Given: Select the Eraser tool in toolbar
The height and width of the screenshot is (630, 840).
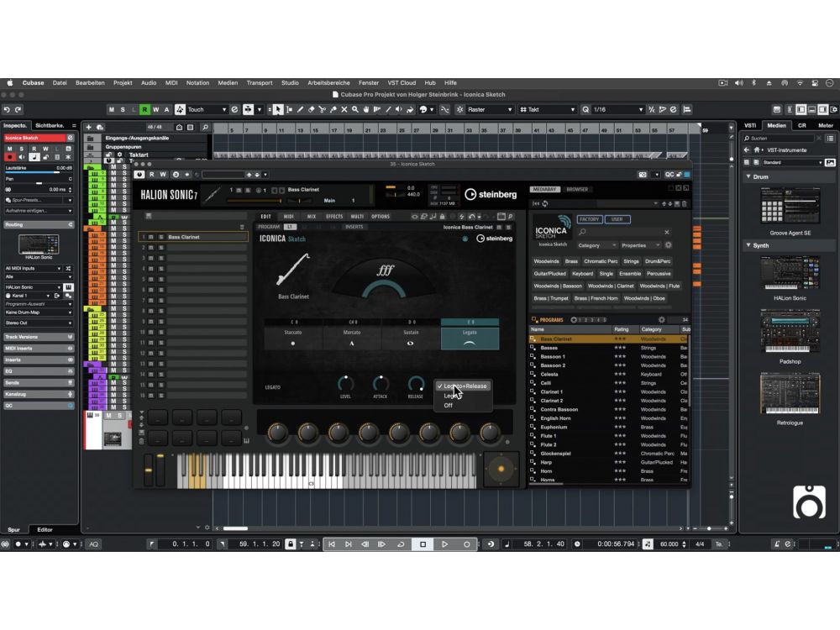Looking at the screenshot, I should [x=312, y=109].
